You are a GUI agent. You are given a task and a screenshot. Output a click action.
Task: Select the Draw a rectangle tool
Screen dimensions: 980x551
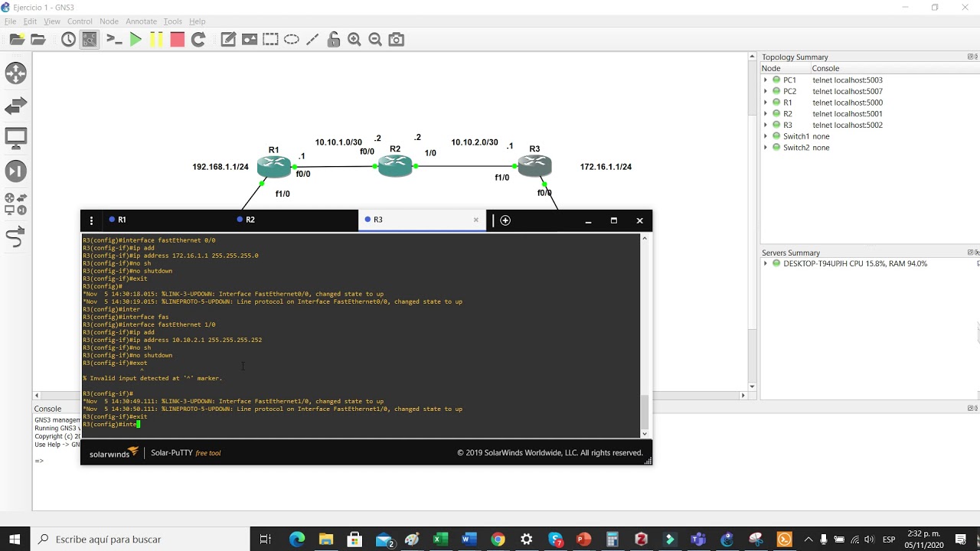pos(270,40)
